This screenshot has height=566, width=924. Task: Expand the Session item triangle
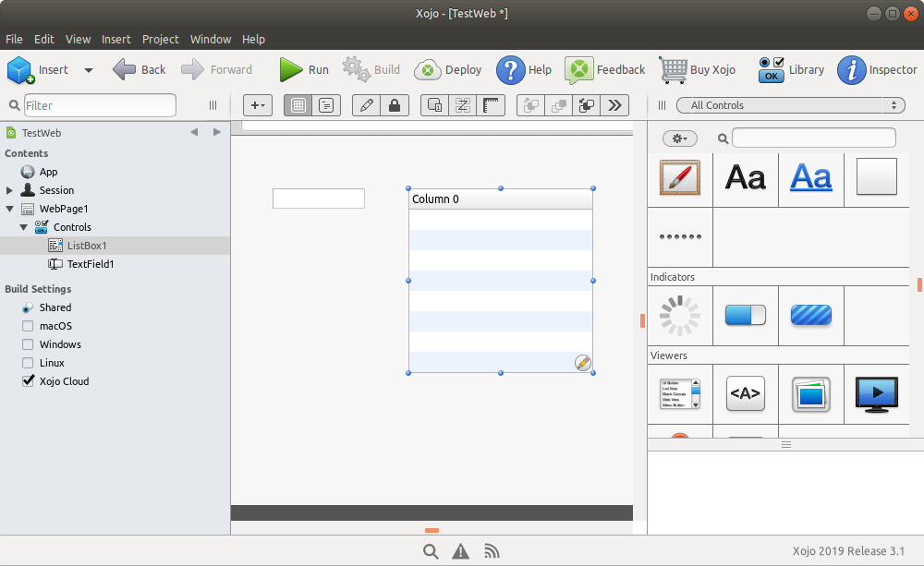[x=9, y=190]
